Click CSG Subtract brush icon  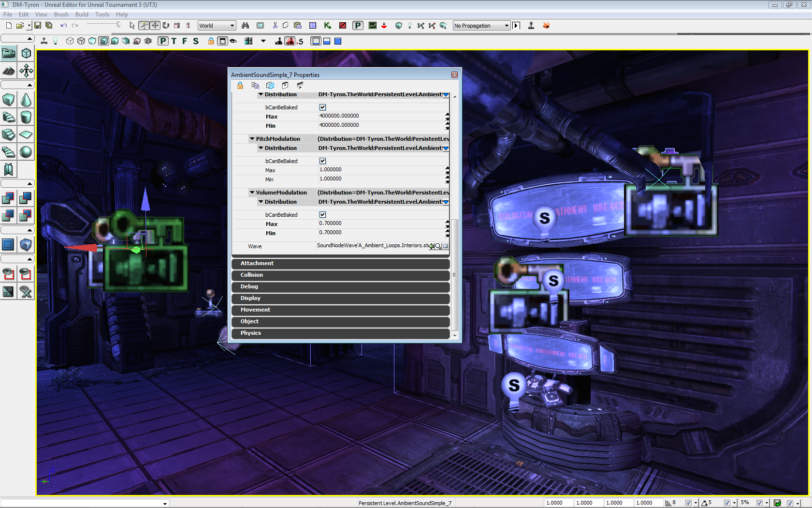pyautogui.click(x=26, y=198)
